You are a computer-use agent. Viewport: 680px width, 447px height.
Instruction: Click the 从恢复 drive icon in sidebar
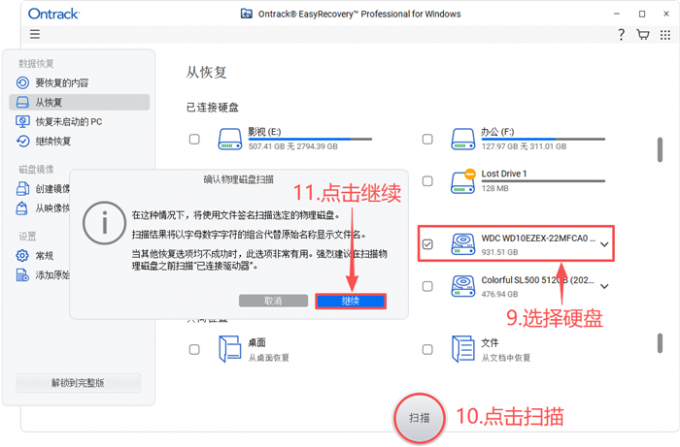23,102
